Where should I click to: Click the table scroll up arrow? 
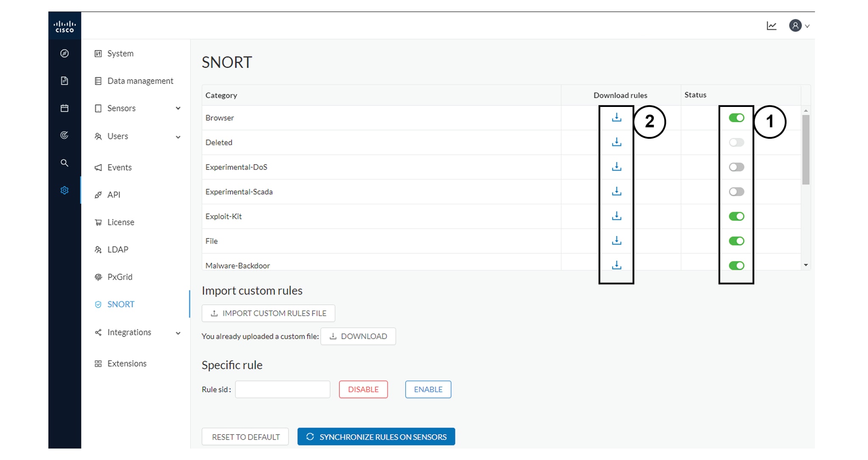tap(806, 111)
